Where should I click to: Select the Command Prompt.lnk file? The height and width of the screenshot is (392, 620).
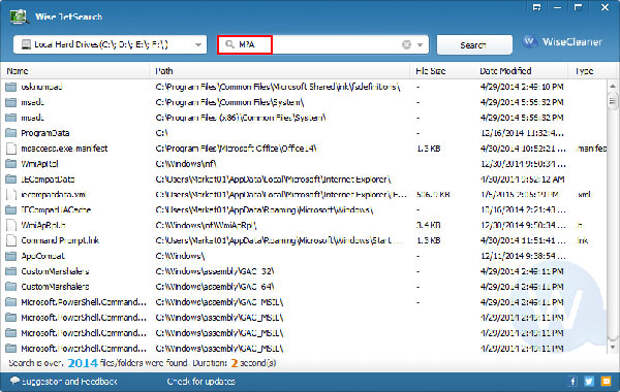pos(304,241)
